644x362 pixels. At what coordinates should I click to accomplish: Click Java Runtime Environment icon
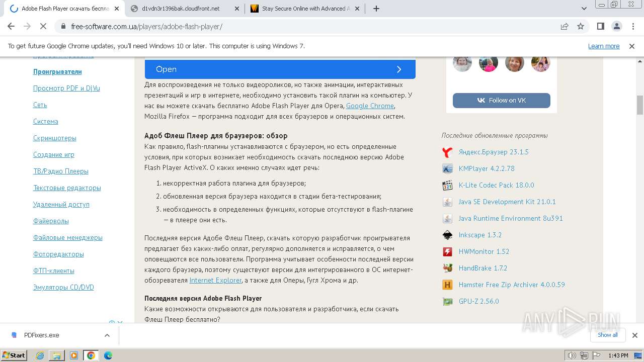point(447,218)
